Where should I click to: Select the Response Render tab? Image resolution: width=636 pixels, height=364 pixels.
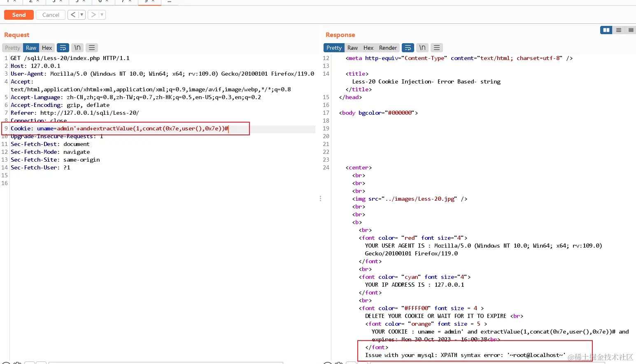tap(388, 48)
